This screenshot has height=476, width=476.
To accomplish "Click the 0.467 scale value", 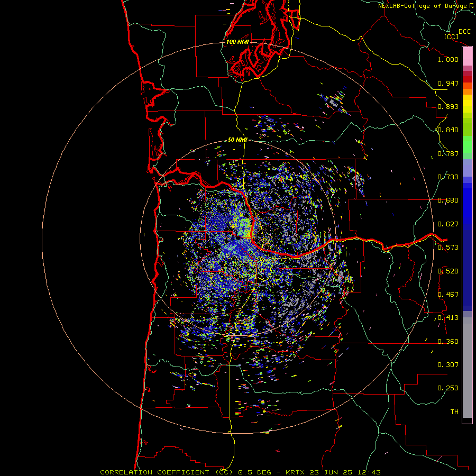I will (448, 295).
